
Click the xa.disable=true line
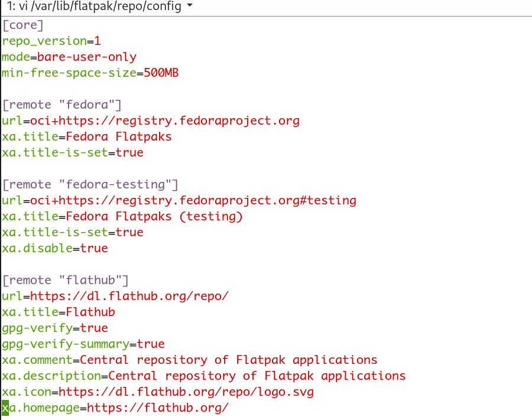(55, 248)
